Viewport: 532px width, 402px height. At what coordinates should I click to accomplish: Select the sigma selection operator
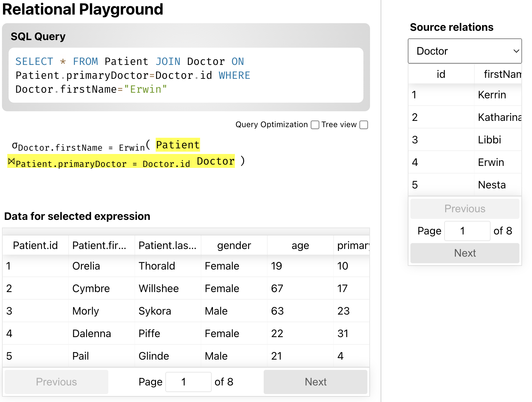tap(15, 145)
